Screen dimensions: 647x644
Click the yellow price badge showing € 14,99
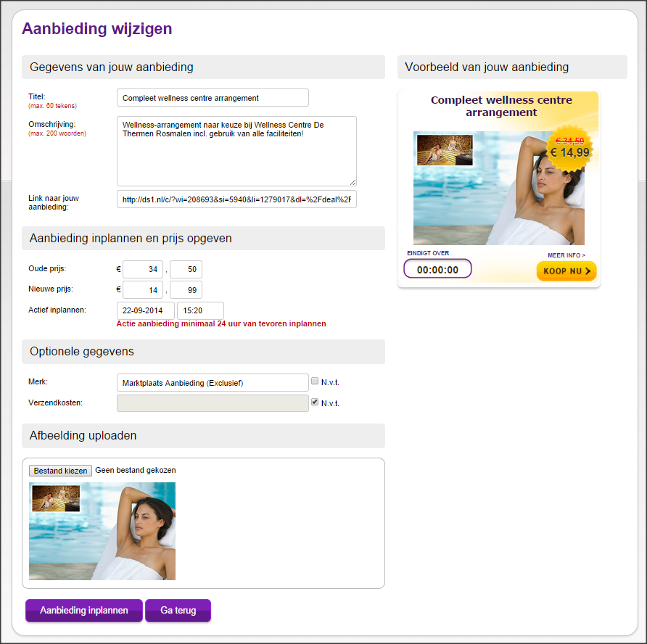point(570,149)
